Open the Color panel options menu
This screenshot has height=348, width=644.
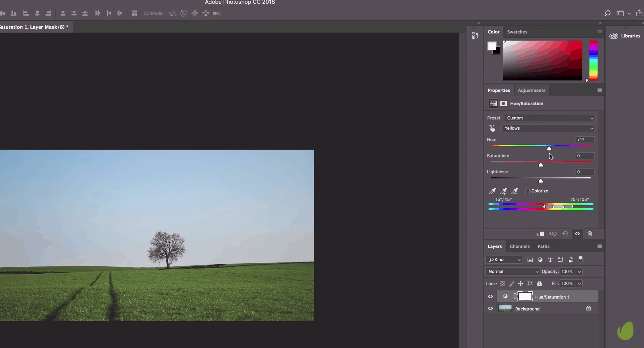(600, 32)
